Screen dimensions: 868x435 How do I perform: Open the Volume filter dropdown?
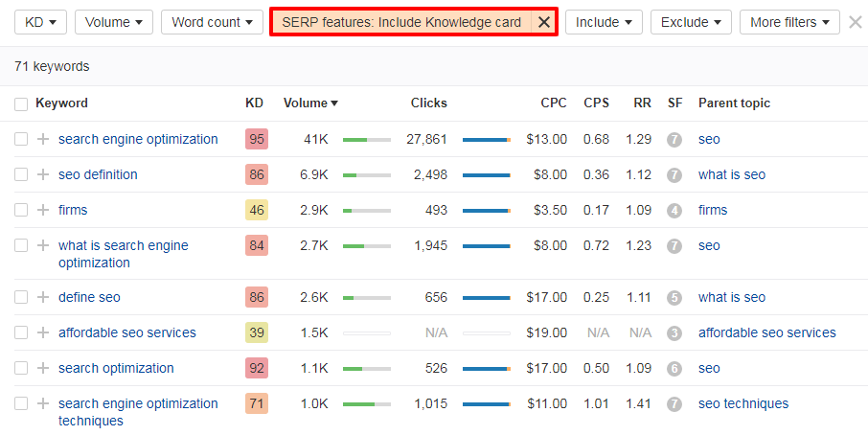[114, 22]
